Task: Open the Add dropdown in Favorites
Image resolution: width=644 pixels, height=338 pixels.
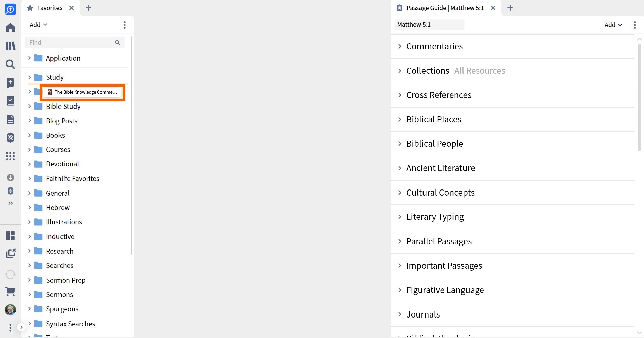Action: 38,25
